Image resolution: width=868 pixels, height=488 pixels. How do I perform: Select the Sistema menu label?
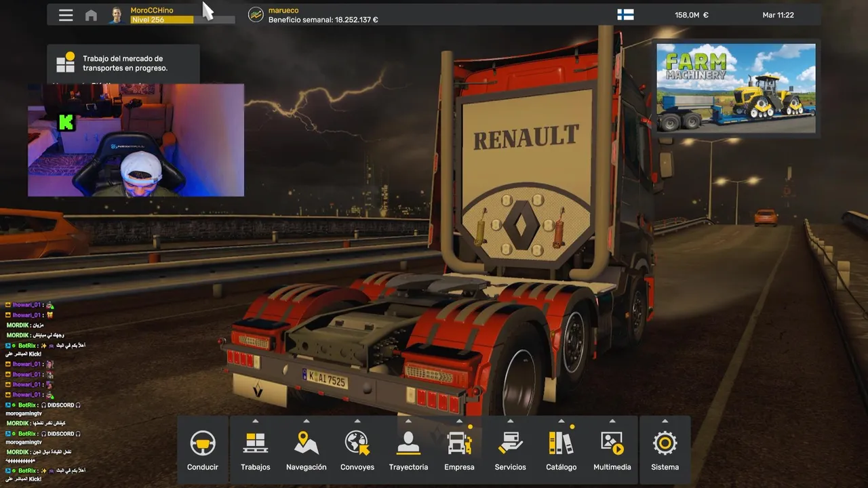[665, 467]
